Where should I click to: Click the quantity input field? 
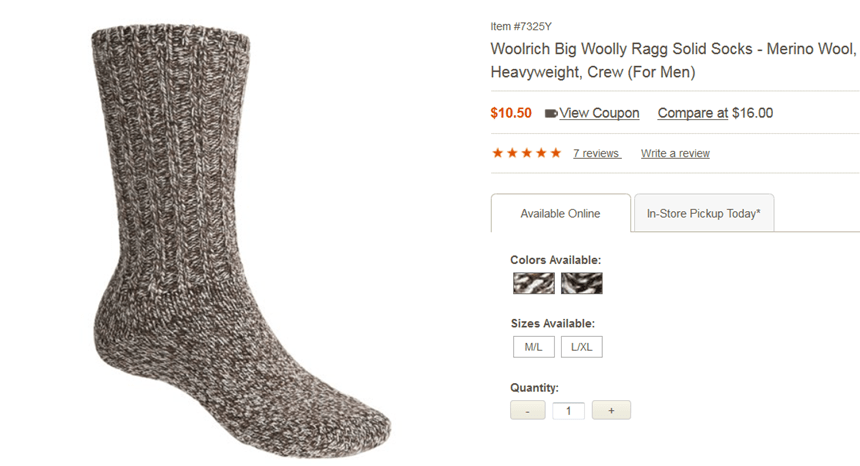point(568,410)
